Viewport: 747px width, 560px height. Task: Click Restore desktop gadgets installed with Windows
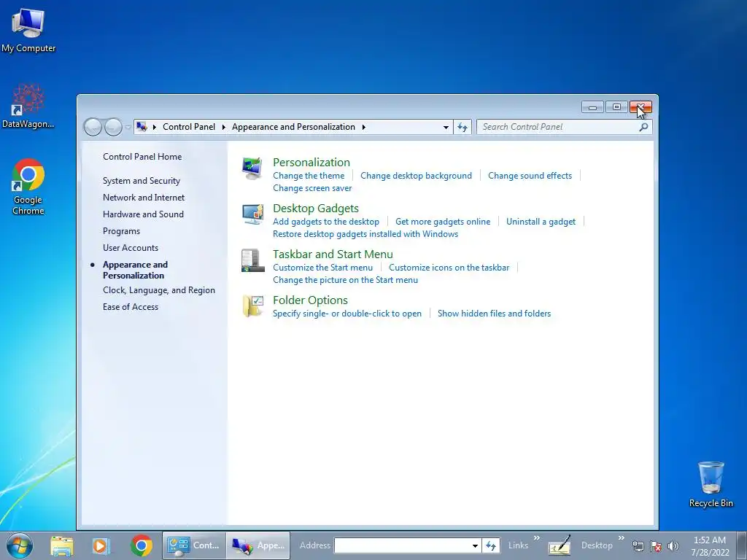point(365,234)
